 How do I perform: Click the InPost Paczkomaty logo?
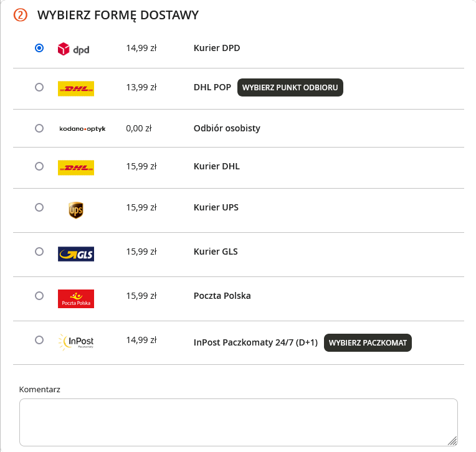pos(76,342)
